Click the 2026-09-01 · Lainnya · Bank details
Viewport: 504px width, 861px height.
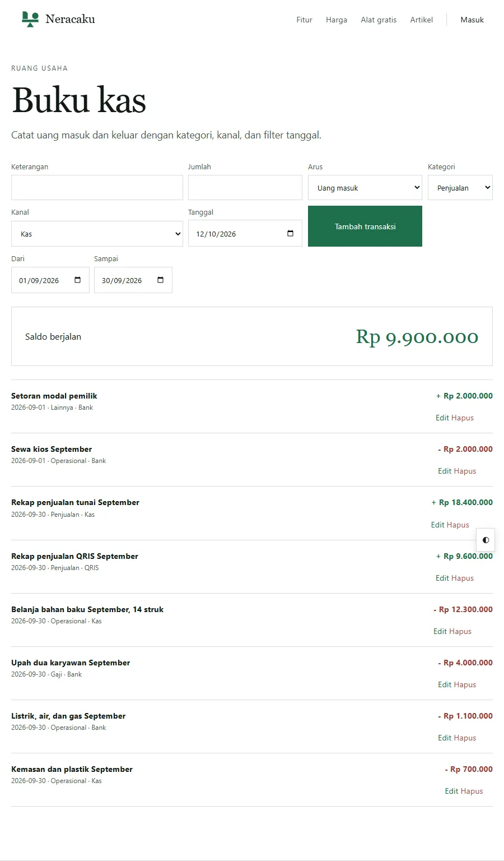(x=52, y=408)
